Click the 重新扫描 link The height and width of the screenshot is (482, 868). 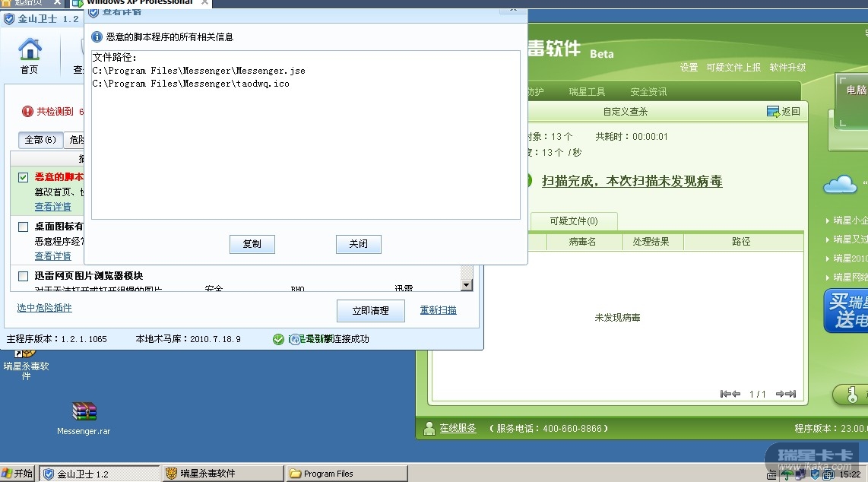pos(438,310)
